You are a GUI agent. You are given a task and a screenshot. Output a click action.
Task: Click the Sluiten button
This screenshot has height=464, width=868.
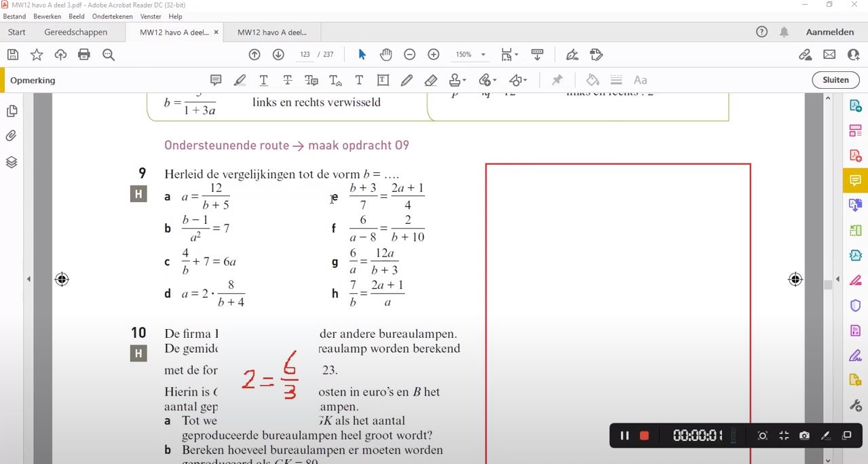pyautogui.click(x=835, y=80)
